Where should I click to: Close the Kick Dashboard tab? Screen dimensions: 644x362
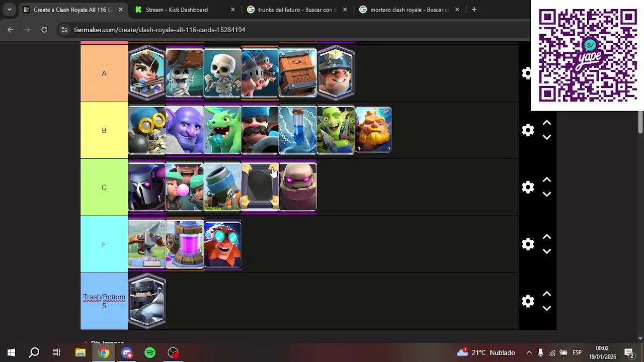click(232, 10)
